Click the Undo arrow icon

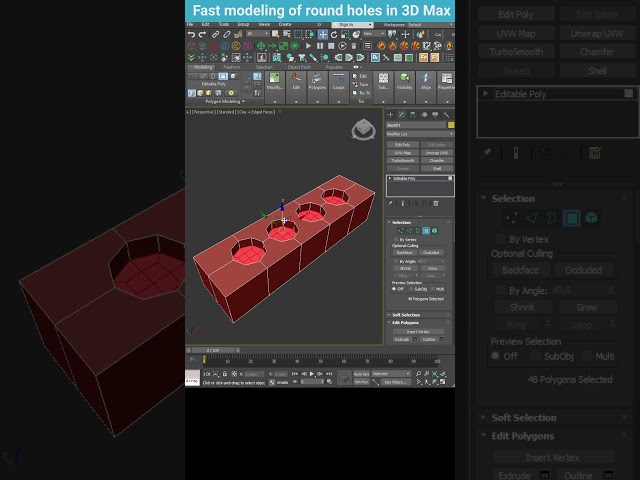191,35
